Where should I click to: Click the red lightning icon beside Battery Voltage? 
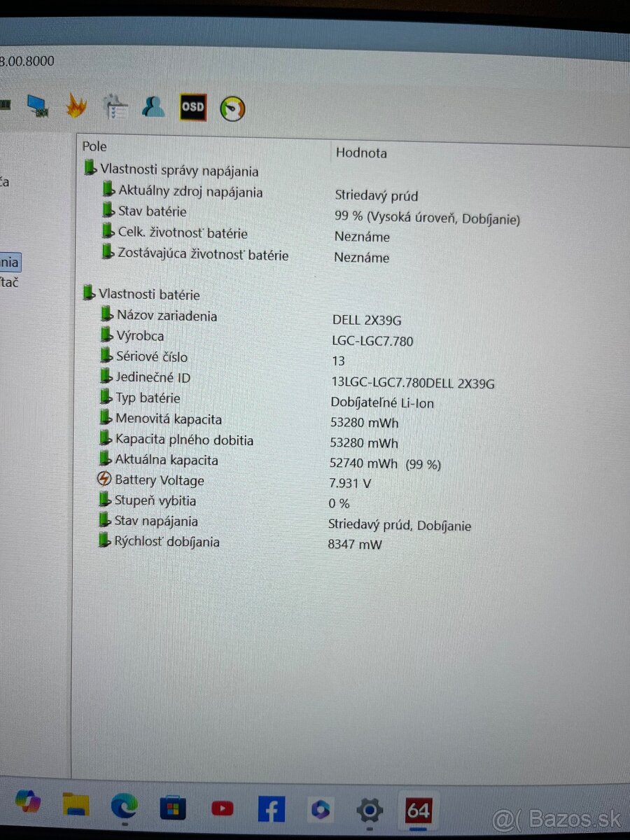tap(104, 479)
